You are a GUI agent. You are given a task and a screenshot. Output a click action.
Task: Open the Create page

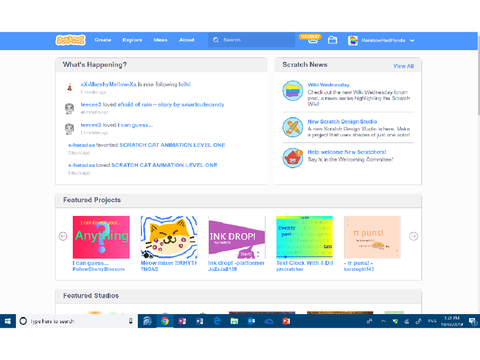click(103, 40)
